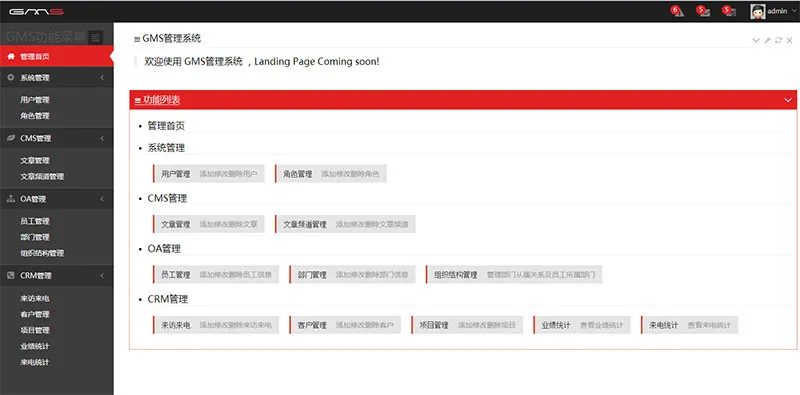Open the 来访来电 card in function list
800x395 pixels.
click(216, 325)
